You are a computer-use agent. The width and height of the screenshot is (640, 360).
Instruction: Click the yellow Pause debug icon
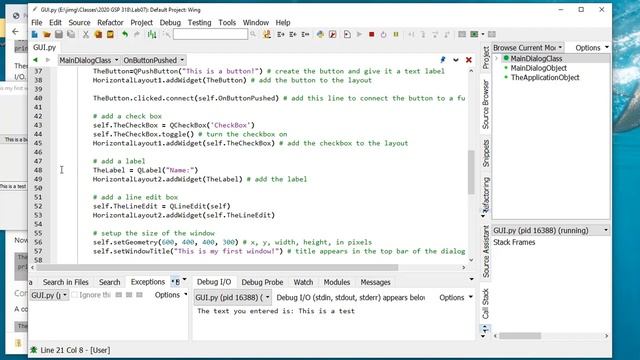396,35
